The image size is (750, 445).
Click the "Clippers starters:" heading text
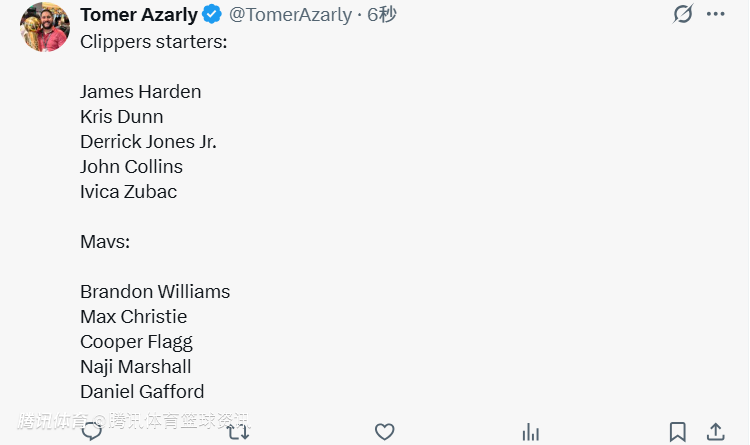click(153, 42)
